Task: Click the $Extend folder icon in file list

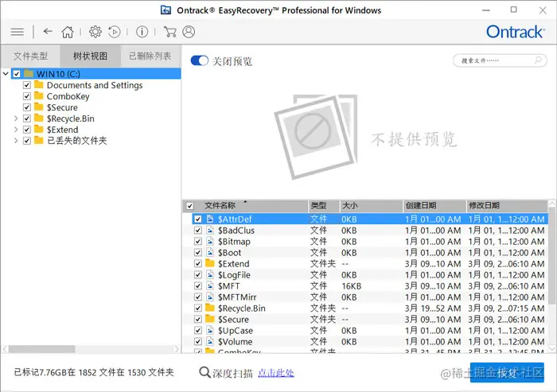Action: point(210,263)
